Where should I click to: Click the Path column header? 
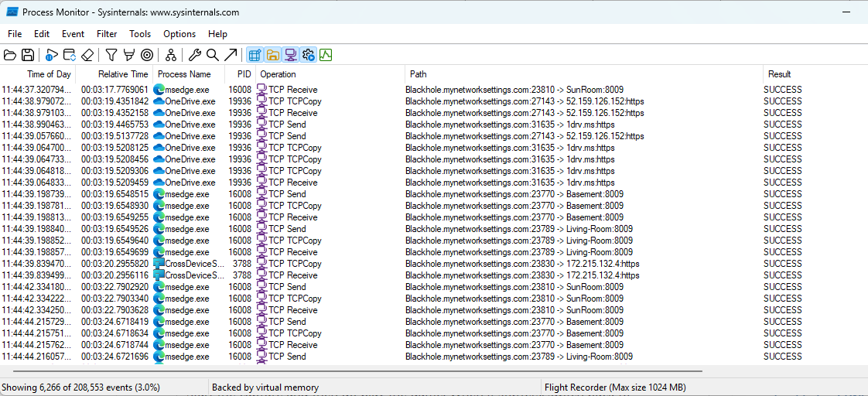[x=585, y=74]
